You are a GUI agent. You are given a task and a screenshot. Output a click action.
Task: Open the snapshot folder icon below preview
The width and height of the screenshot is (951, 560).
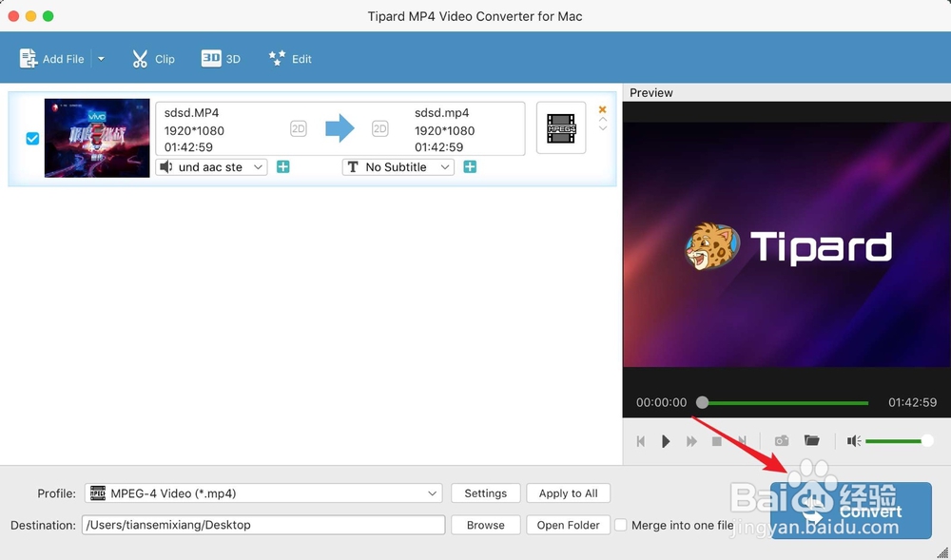[812, 441]
